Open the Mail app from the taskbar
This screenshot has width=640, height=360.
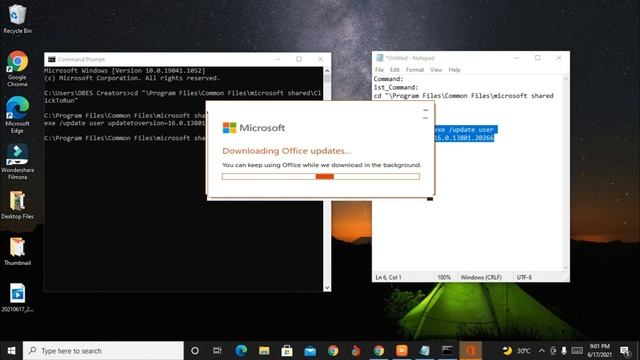tap(310, 351)
